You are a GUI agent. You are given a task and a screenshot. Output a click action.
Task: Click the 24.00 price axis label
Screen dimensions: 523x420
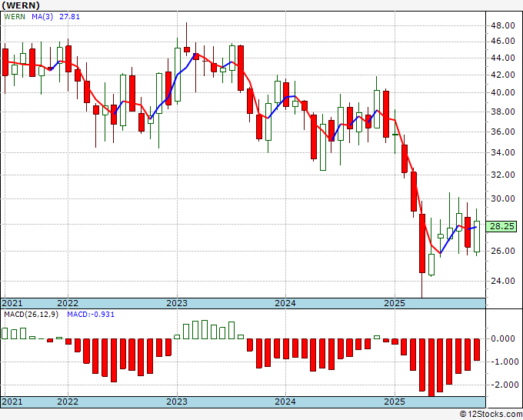click(x=502, y=281)
